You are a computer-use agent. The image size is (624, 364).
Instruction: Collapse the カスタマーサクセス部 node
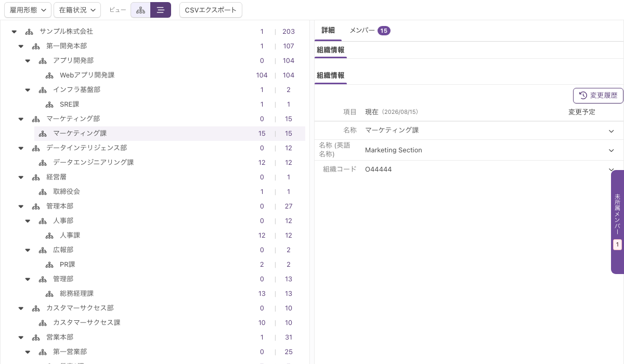pos(21,308)
